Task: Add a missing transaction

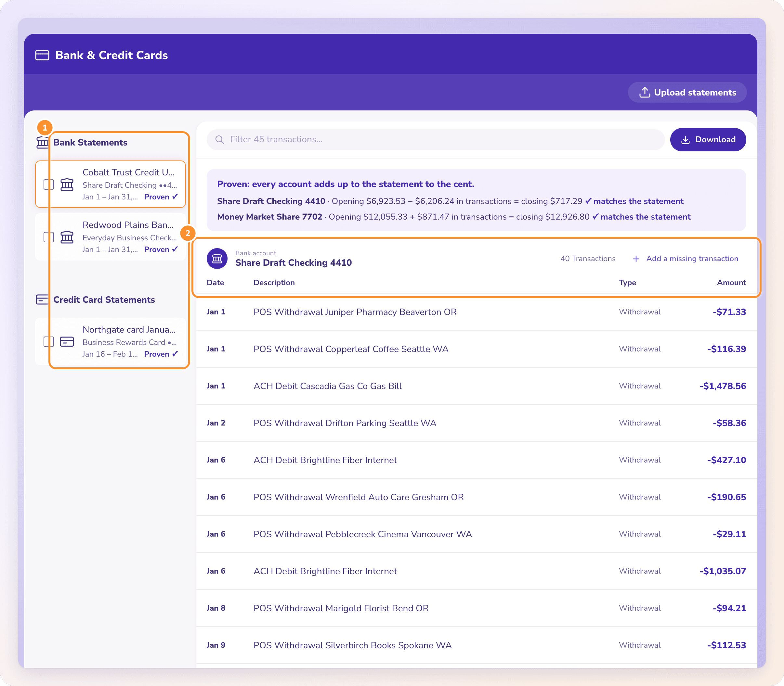Action: click(685, 259)
